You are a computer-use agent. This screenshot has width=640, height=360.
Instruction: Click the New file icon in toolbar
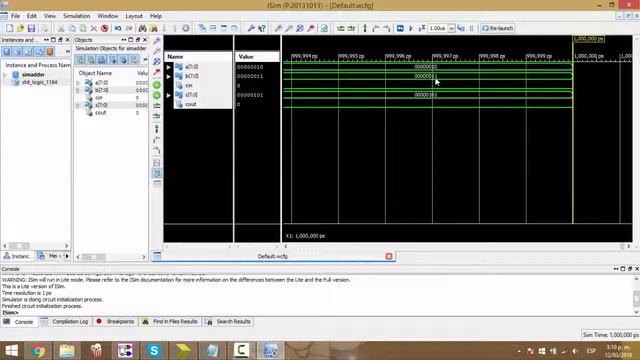click(9, 28)
